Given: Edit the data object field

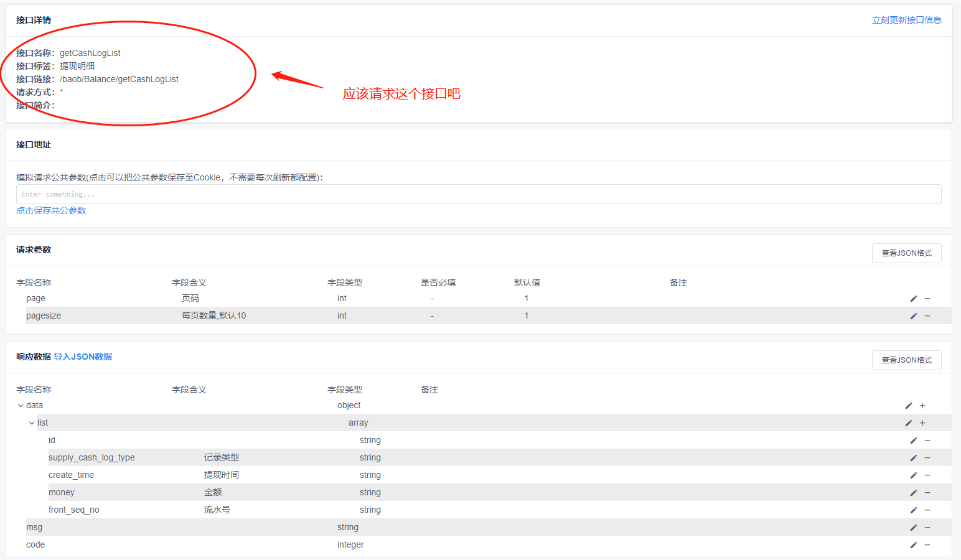Looking at the screenshot, I should coord(909,406).
